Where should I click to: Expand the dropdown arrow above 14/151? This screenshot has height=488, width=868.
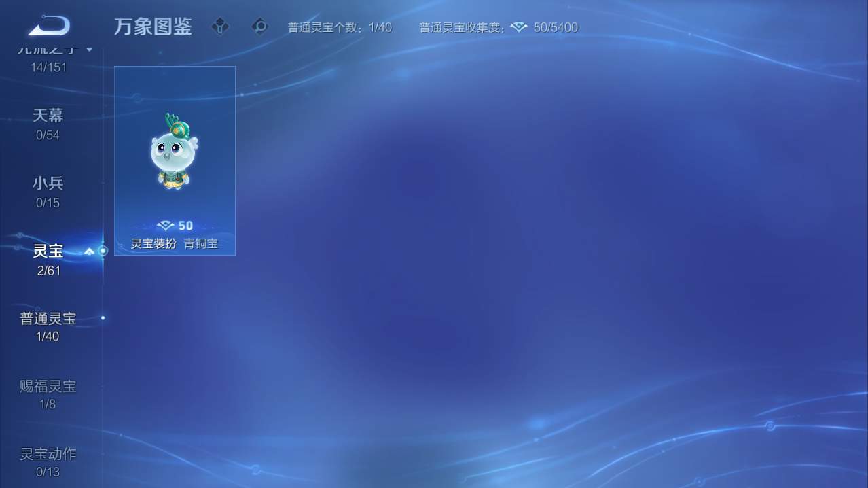(x=89, y=50)
